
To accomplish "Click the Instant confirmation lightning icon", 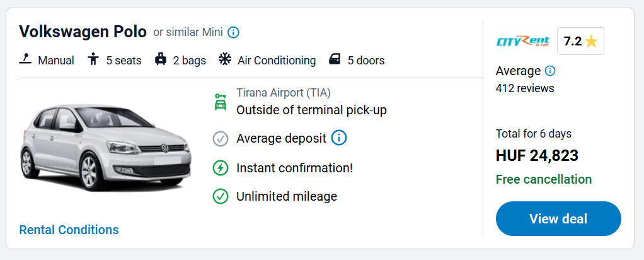I will point(220,168).
